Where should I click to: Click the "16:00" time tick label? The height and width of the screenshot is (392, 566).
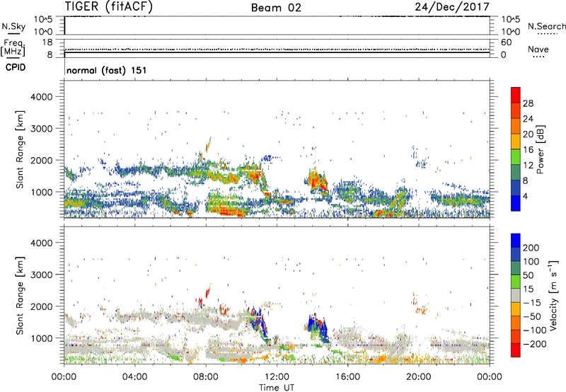coord(347,377)
